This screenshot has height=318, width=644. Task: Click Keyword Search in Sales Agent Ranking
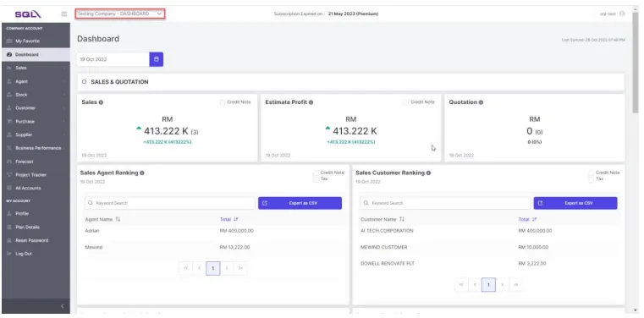(x=170, y=203)
